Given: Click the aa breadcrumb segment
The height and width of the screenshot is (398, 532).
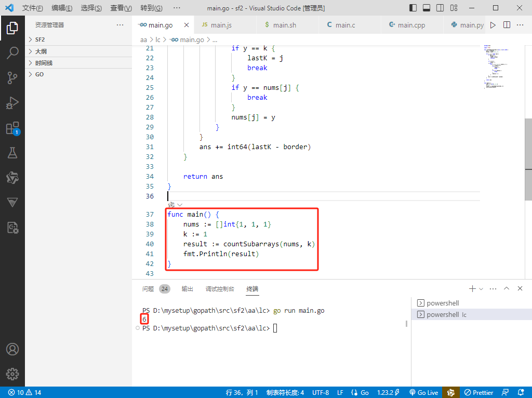Looking at the screenshot, I should pos(143,39).
